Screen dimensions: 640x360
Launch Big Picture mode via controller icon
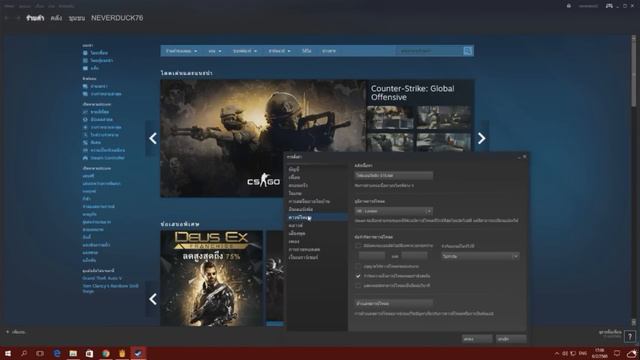tap(609, 6)
